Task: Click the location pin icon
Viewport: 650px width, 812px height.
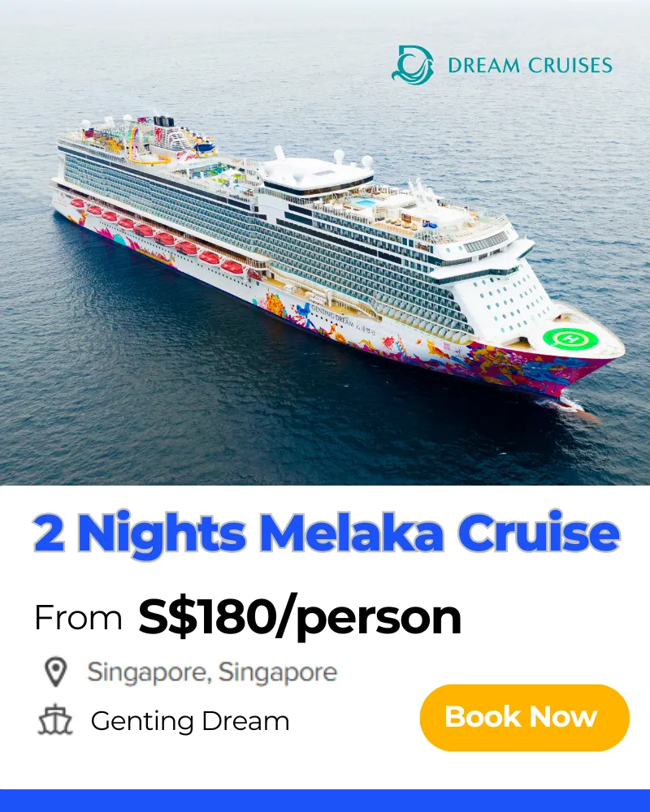Action: pyautogui.click(x=55, y=672)
